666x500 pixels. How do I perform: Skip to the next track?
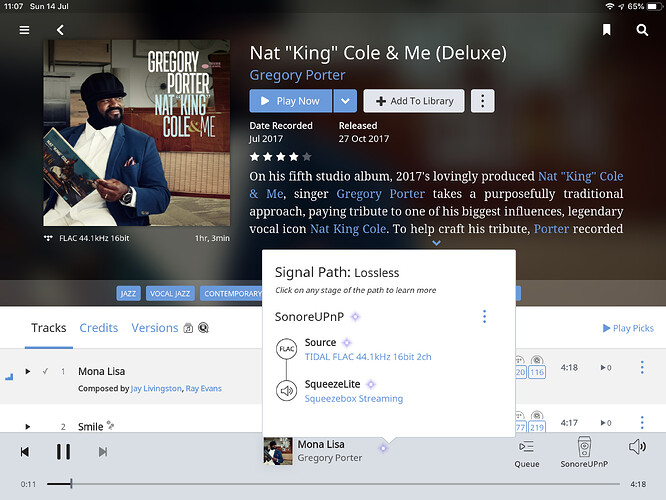tap(102, 452)
